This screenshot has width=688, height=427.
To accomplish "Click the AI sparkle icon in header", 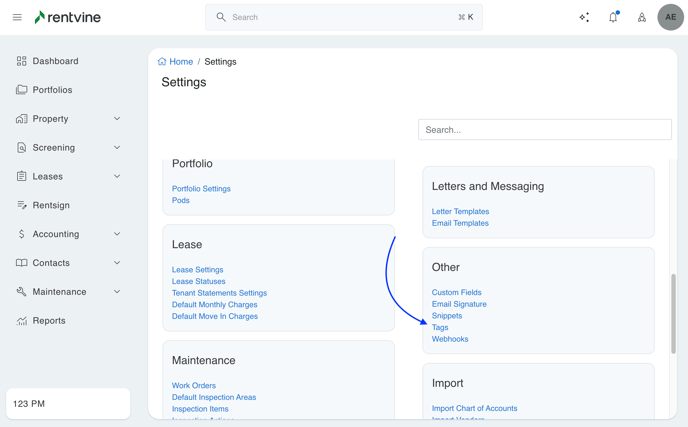I will 584,17.
